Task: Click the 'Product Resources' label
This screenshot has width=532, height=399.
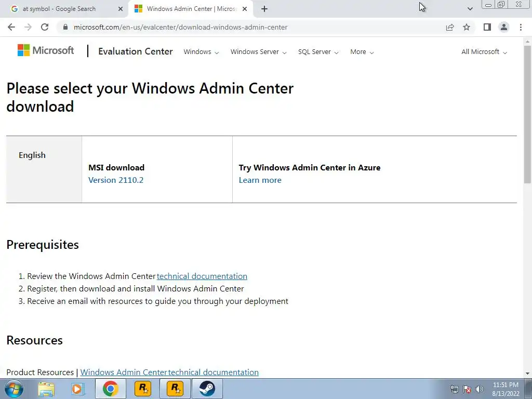Action: (40, 372)
